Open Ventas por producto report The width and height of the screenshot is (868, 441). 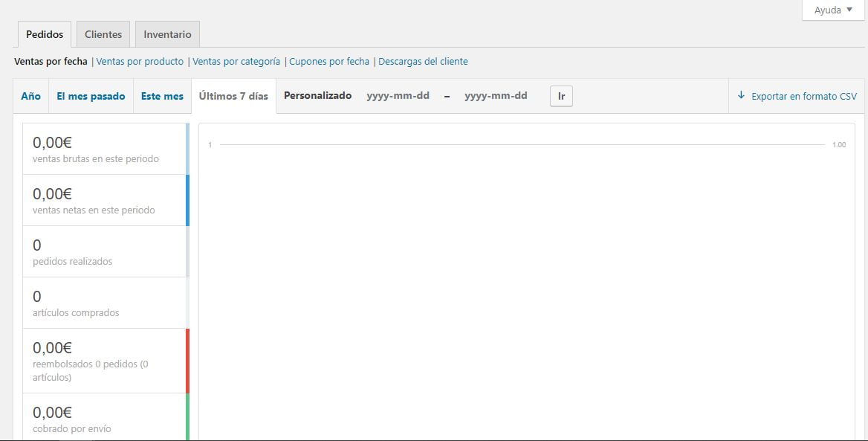point(138,61)
